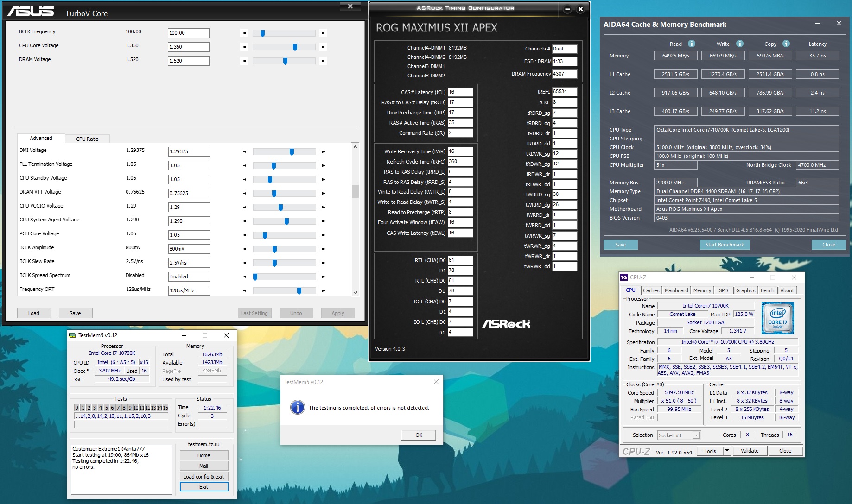Switch to the CPU Ratio tab
Screen dimensions: 852x504
87,139
